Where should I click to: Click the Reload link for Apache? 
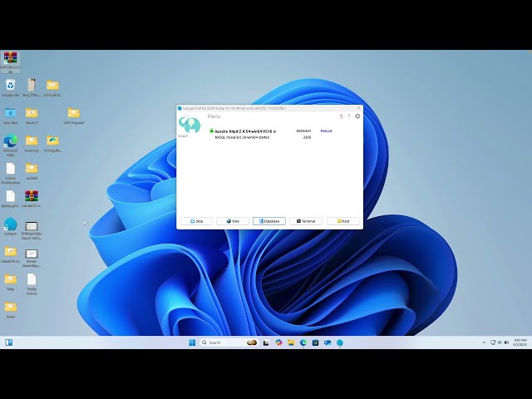click(326, 131)
